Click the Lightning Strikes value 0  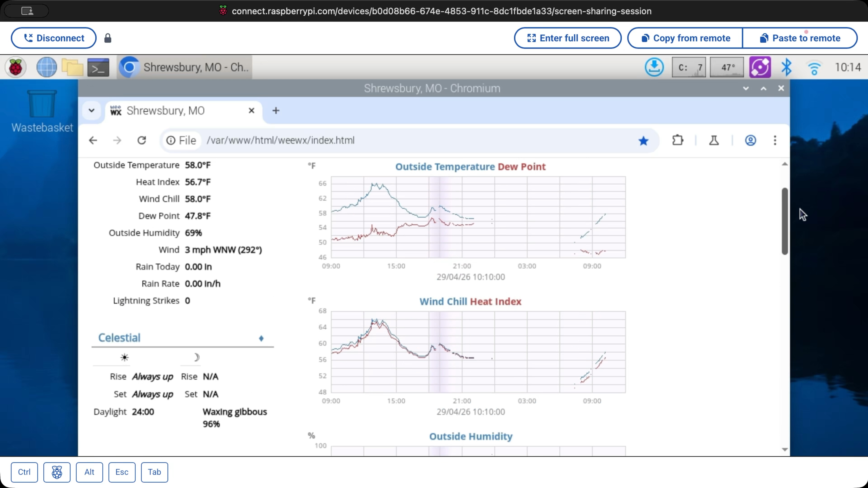coord(187,301)
